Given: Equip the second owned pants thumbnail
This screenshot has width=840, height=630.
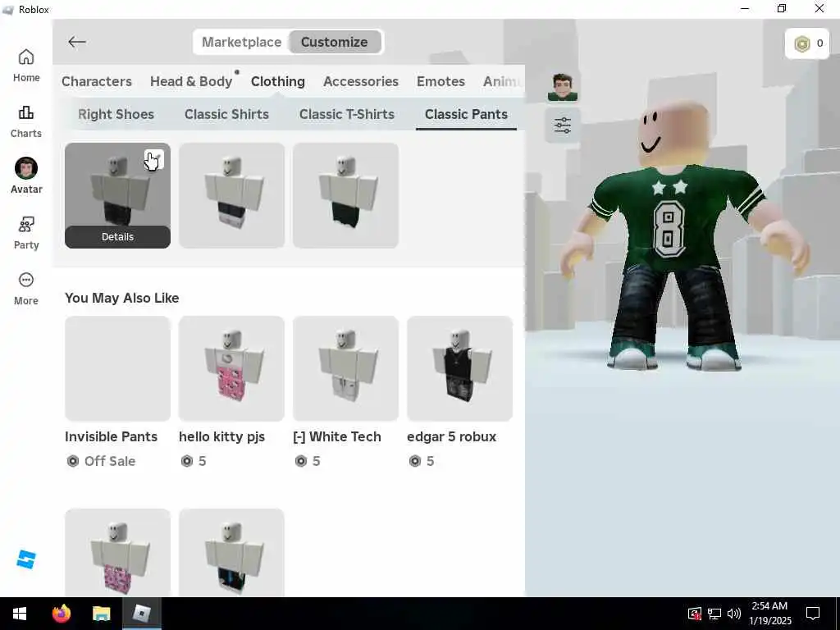Looking at the screenshot, I should pyautogui.click(x=231, y=195).
